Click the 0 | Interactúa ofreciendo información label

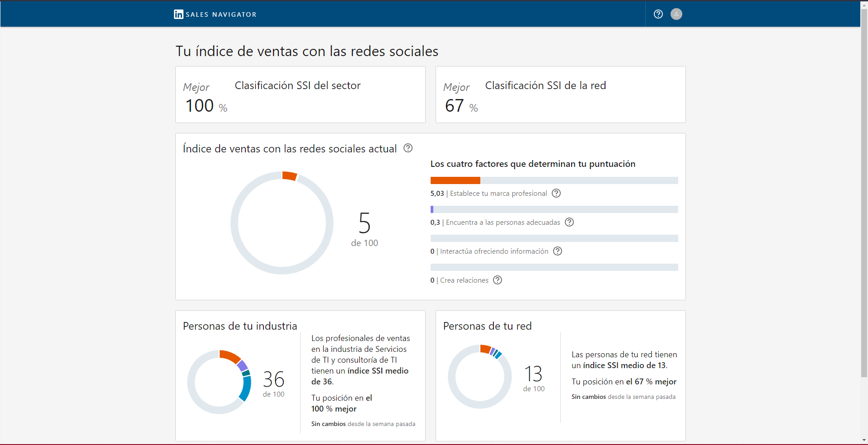tap(489, 251)
